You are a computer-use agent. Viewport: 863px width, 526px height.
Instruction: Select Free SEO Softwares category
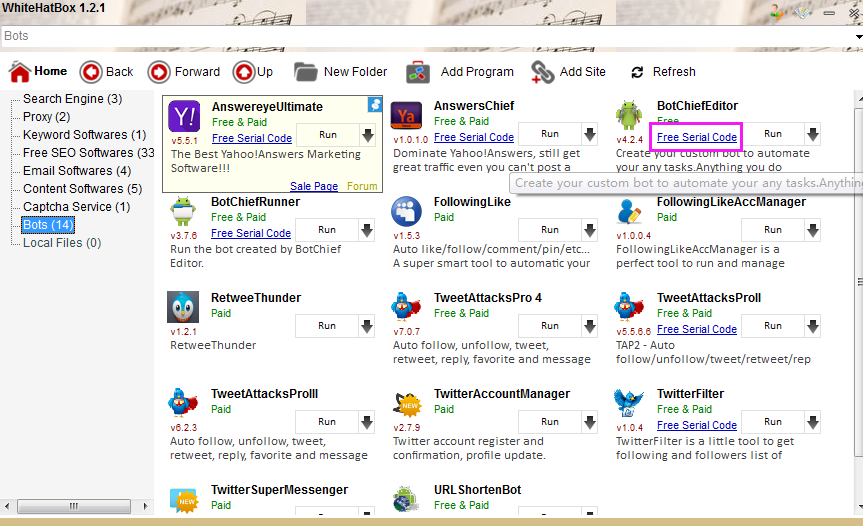point(88,153)
